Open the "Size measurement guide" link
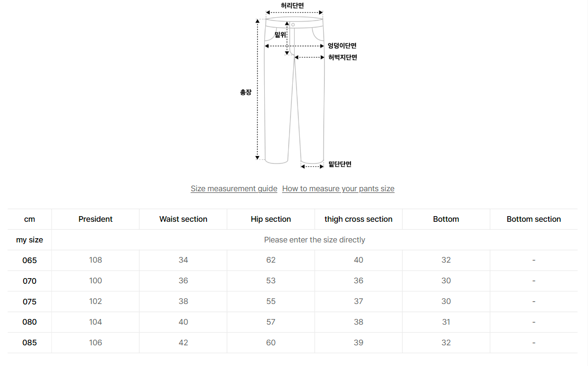The width and height of the screenshot is (588, 366). tap(234, 189)
